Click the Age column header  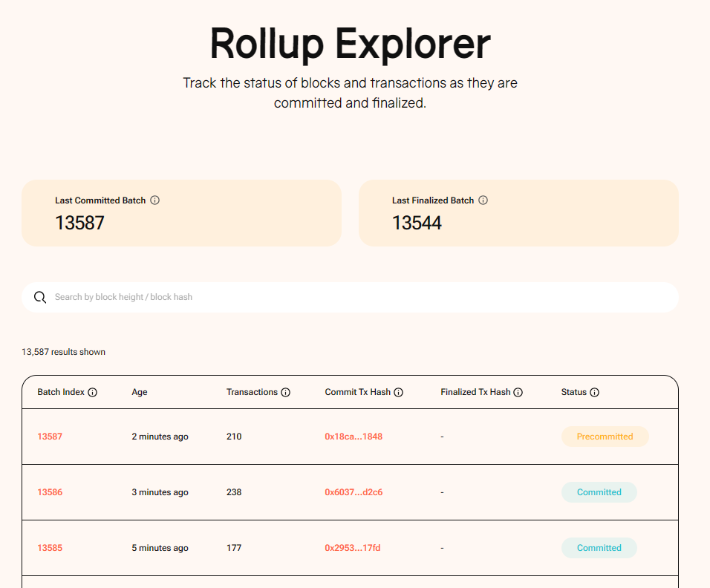click(x=140, y=392)
